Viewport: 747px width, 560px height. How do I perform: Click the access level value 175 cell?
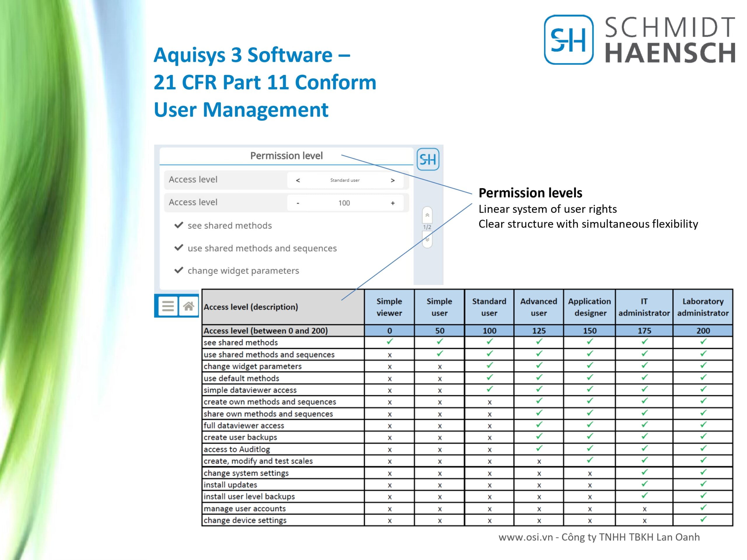tap(644, 330)
